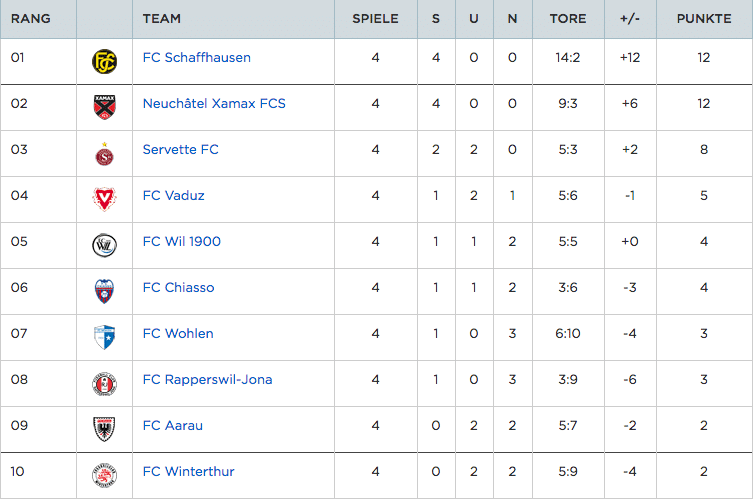Click the FC Chiasso crest icon
756x499 pixels.
pyautogui.click(x=104, y=291)
